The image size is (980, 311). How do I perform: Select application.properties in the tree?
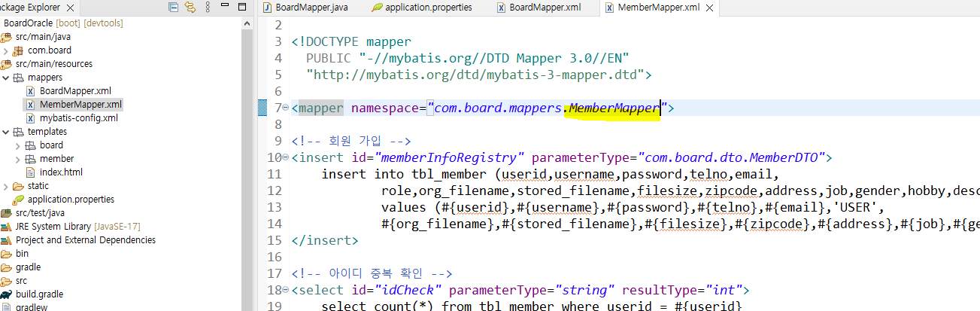click(71, 200)
